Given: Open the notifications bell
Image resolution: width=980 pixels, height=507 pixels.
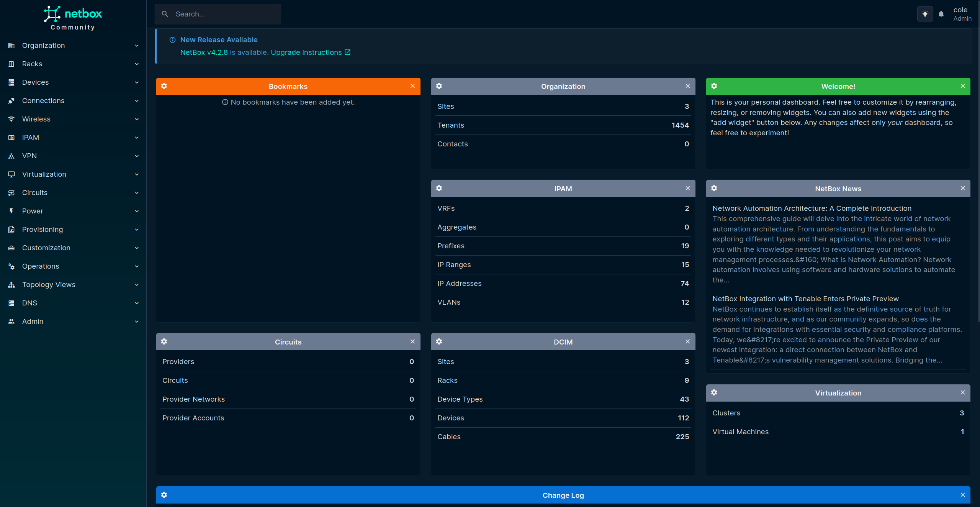Looking at the screenshot, I should 941,14.
